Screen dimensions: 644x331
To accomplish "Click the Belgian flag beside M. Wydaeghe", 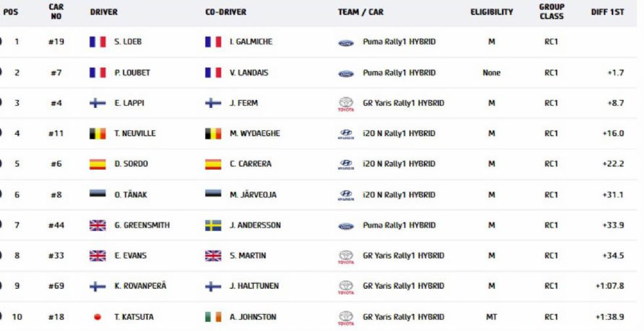I will tap(213, 134).
